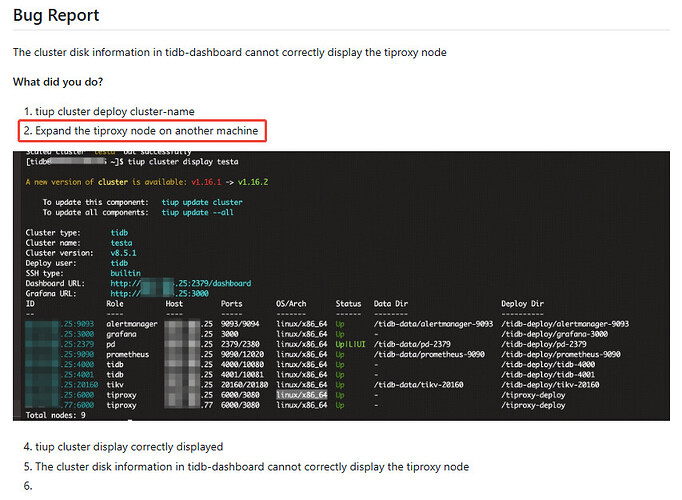Click the tikv role row
The height and width of the screenshot is (500, 682).
click(x=114, y=384)
